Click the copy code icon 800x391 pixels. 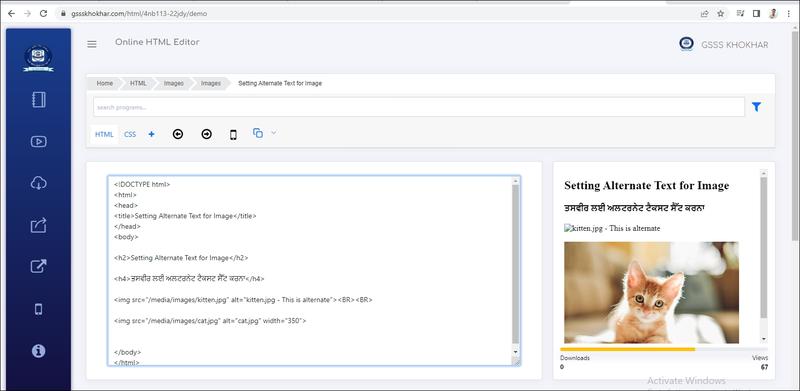(x=258, y=133)
